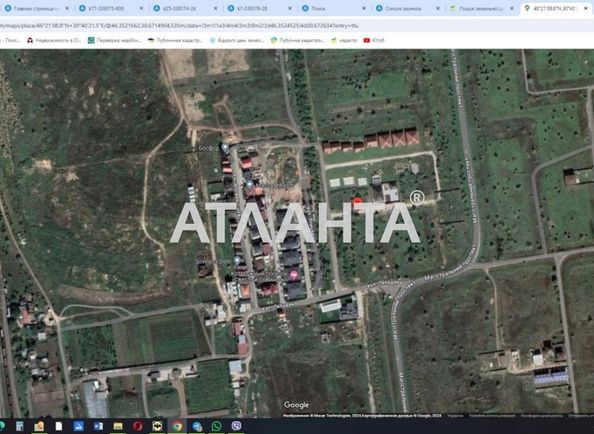Close the Google Maps coordinates tab
This screenshot has width=594, height=434.
585,8
